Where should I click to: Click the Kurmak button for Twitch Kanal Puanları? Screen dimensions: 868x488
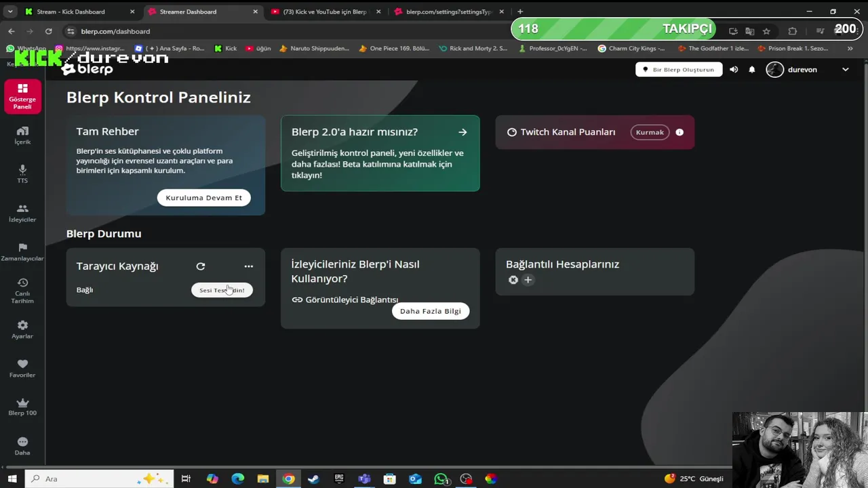coord(650,132)
